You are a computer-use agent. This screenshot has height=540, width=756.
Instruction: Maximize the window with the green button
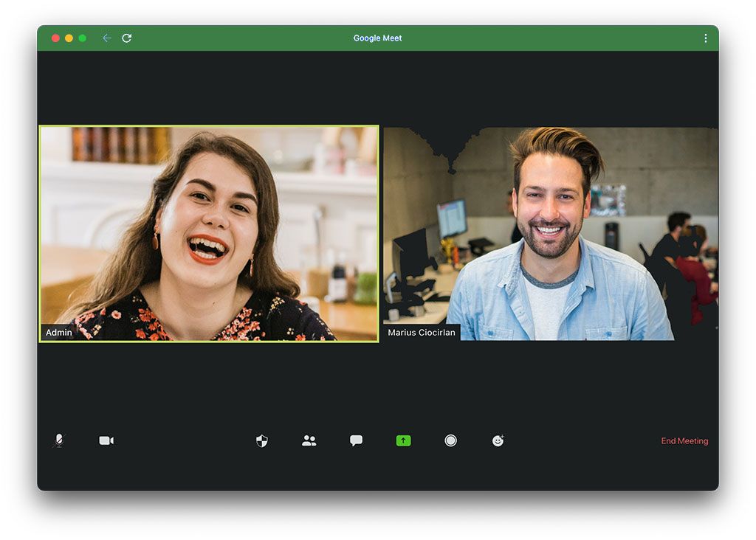pyautogui.click(x=82, y=38)
